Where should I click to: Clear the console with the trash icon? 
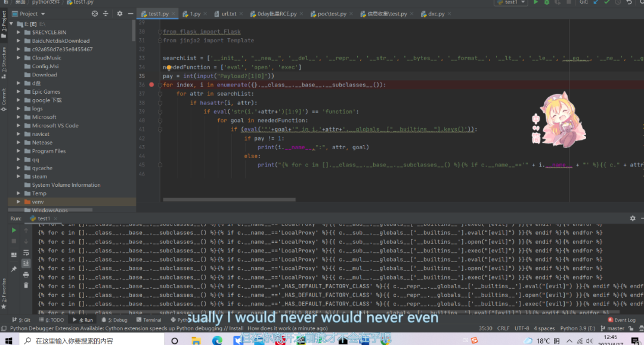[x=26, y=285]
